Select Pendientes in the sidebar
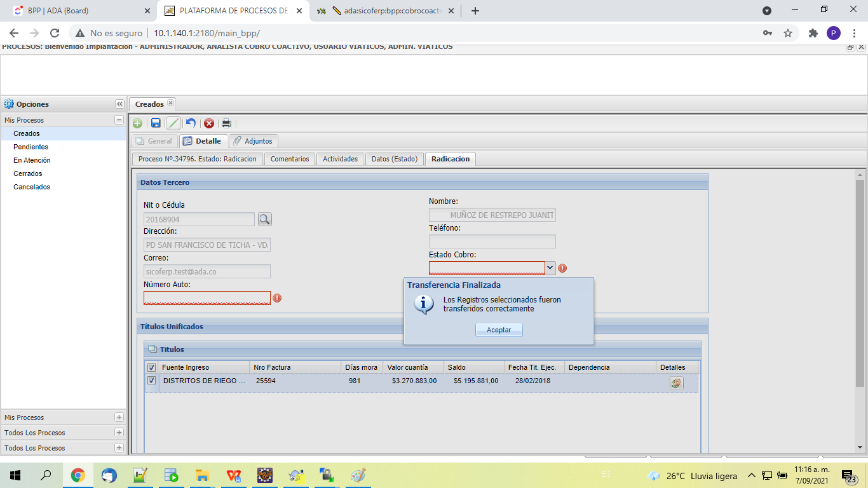 pyautogui.click(x=31, y=147)
